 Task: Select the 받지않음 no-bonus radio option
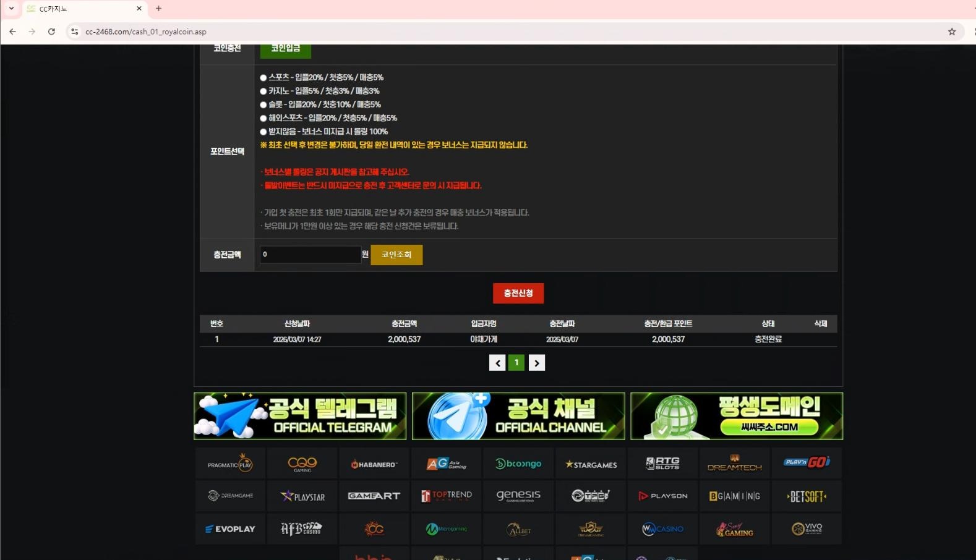click(x=263, y=132)
